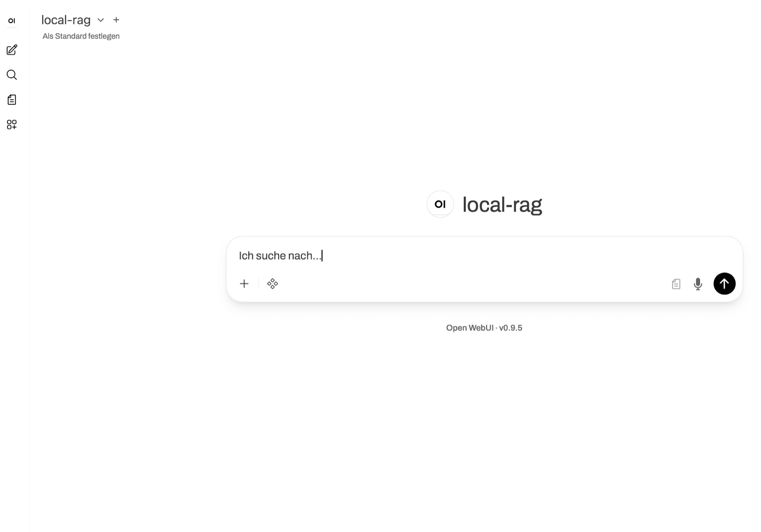The width and height of the screenshot is (761, 532).
Task: Open Workspace via the grid-plus sidebar icon
Action: tap(12, 125)
